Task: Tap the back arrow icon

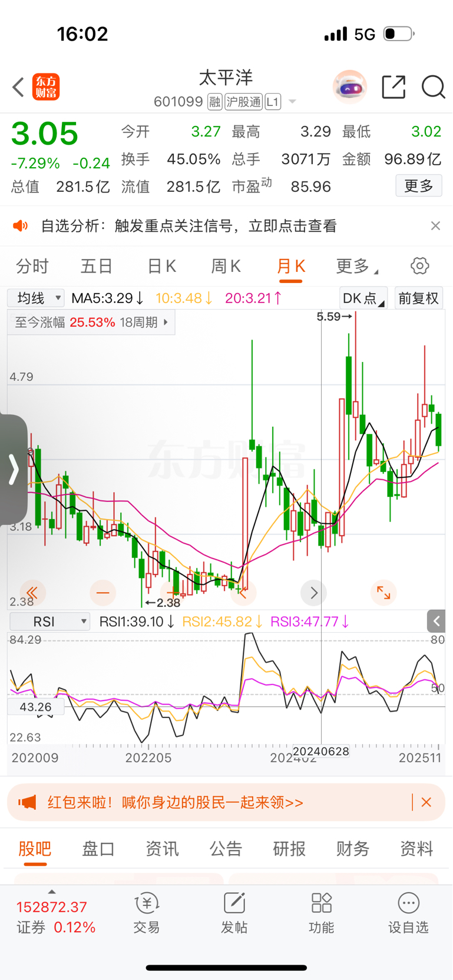Action: tap(18, 87)
